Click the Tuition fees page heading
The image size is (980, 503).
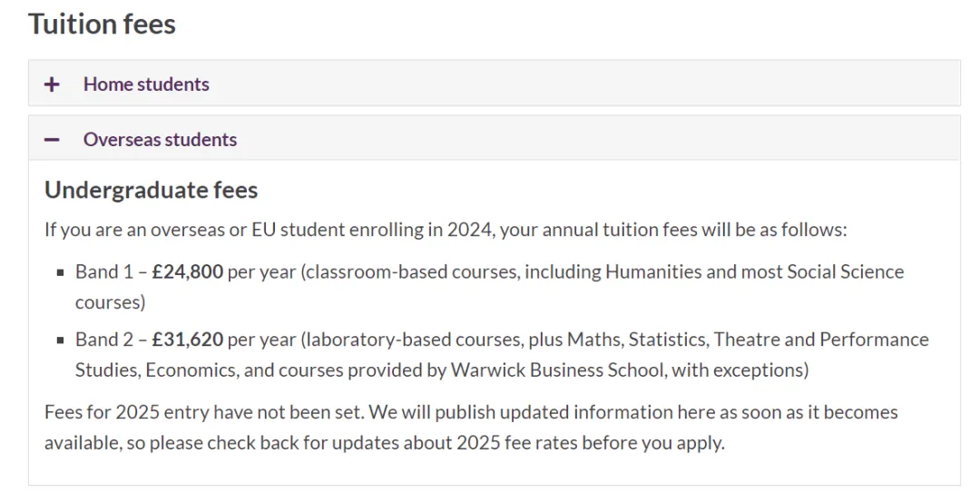(102, 25)
